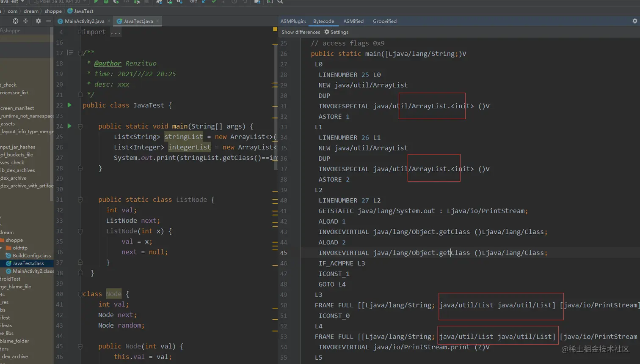The image size is (640, 364).
Task: Select MainActivity2.class in project tree
Action: [27, 271]
